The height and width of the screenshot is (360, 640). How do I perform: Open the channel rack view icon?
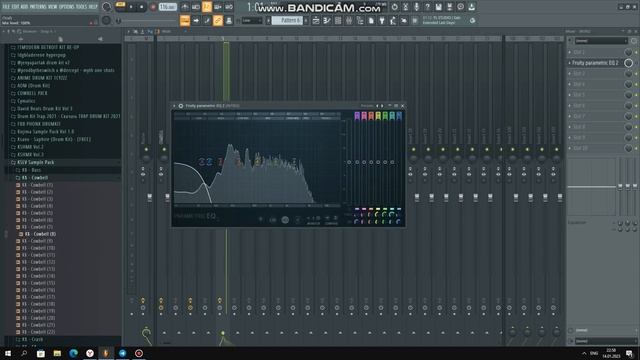(x=338, y=20)
